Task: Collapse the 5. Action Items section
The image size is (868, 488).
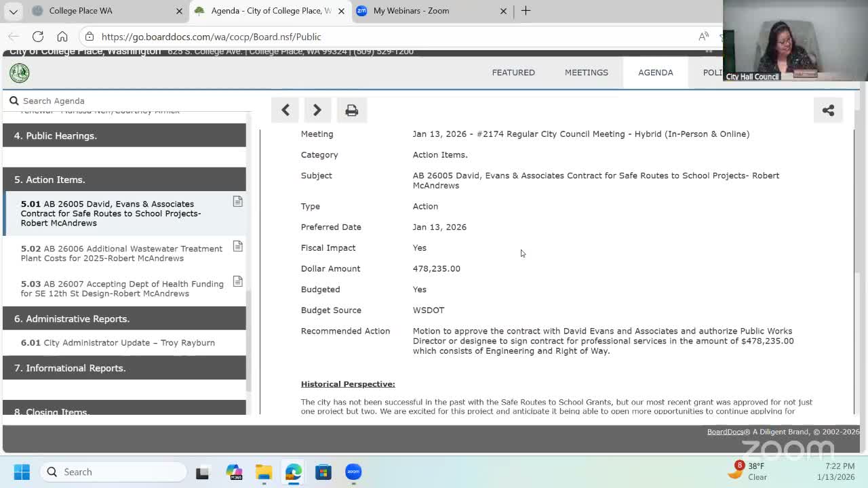Action: (125, 180)
